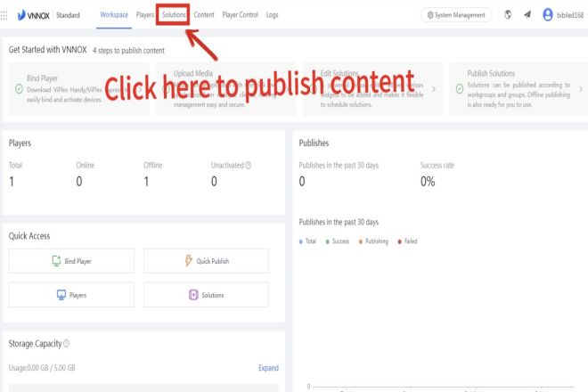The width and height of the screenshot is (588, 392).
Task: Switch to the Players tab
Action: pos(144,15)
